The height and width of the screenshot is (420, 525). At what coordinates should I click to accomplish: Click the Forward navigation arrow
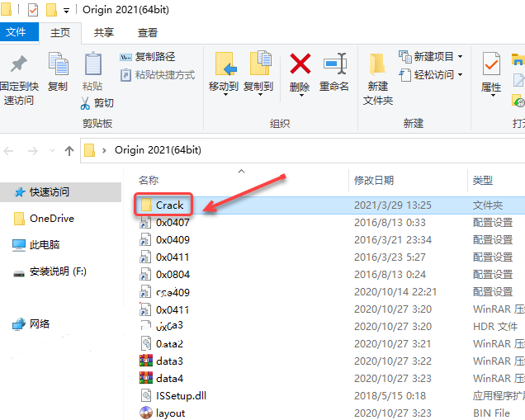pyautogui.click(x=32, y=151)
